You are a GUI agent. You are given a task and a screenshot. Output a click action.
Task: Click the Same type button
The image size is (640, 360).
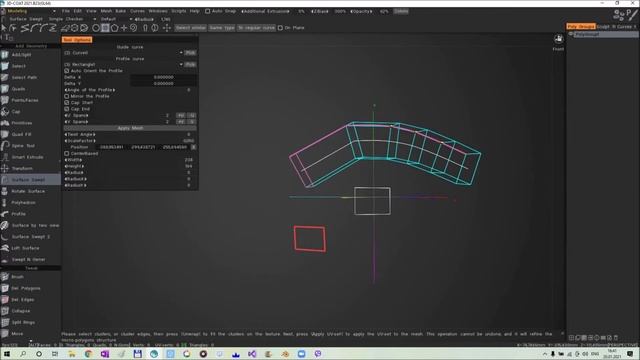[222, 28]
